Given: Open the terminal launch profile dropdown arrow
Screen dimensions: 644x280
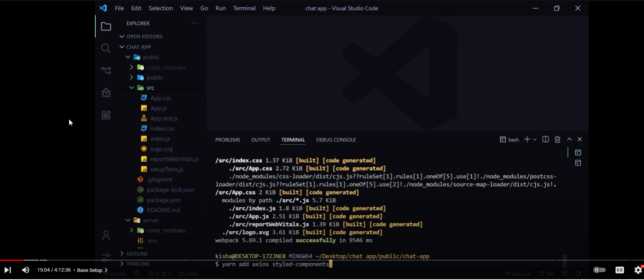Looking at the screenshot, I should point(534,139).
